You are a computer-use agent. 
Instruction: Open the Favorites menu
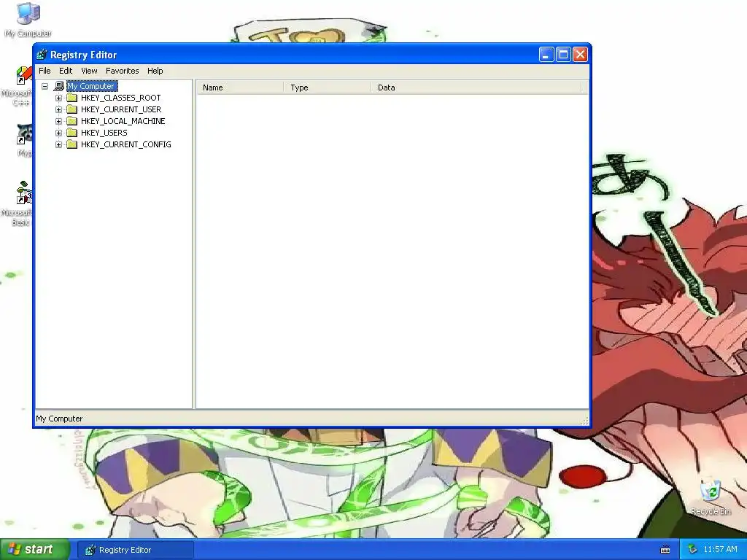(123, 71)
